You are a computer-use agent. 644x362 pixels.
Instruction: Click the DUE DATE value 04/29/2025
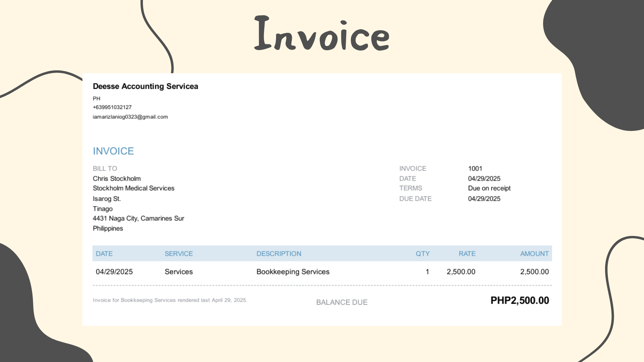[x=484, y=199]
